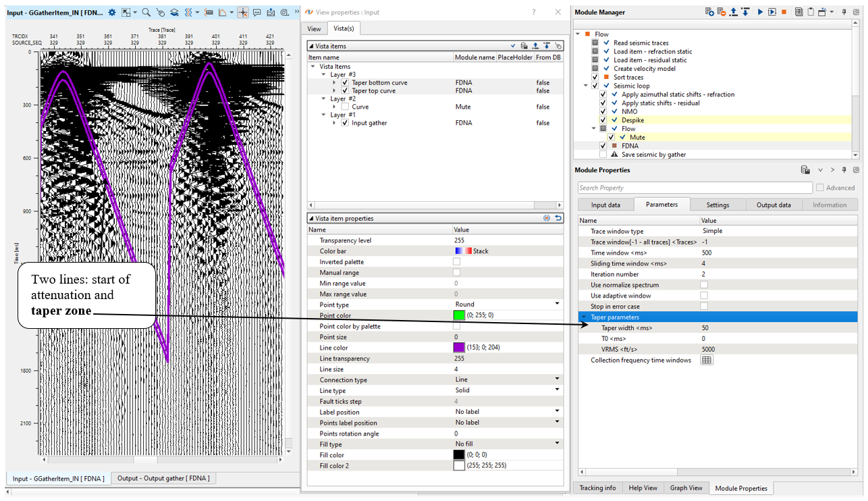Click the purple Line color swatch

pos(459,348)
